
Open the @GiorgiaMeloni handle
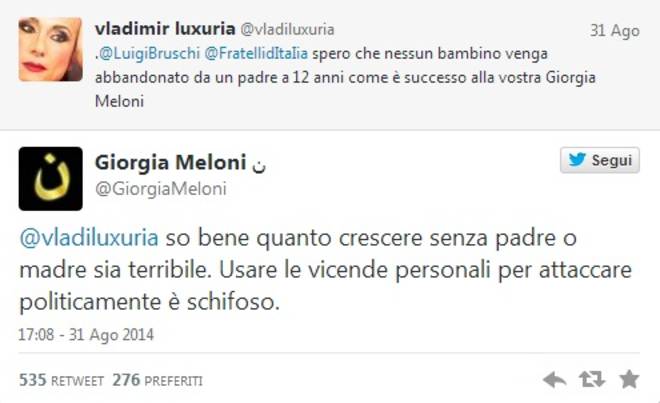pyautogui.click(x=161, y=189)
